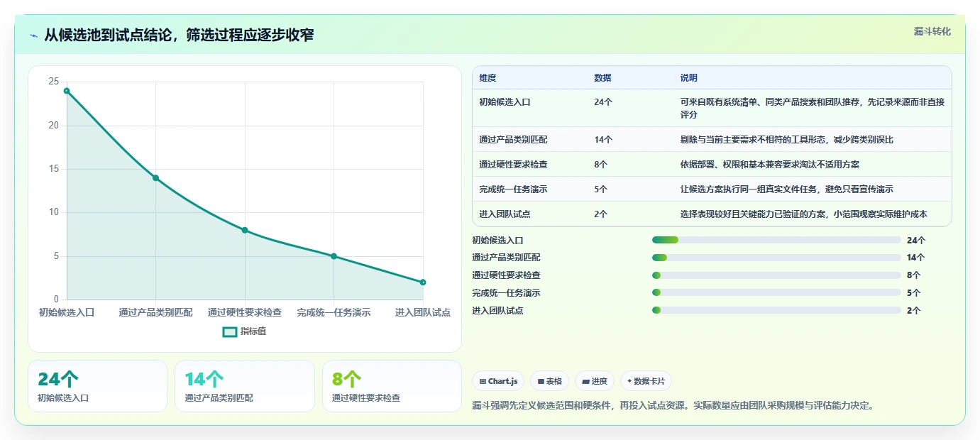980x440 pixels.
Task: Click the 通过产品类别匹配 progress bar
Action: pyautogui.click(x=776, y=258)
